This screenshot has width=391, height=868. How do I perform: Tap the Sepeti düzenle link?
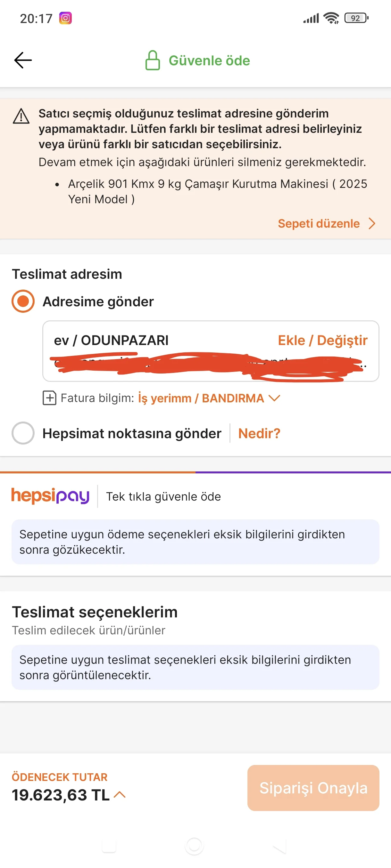319,223
